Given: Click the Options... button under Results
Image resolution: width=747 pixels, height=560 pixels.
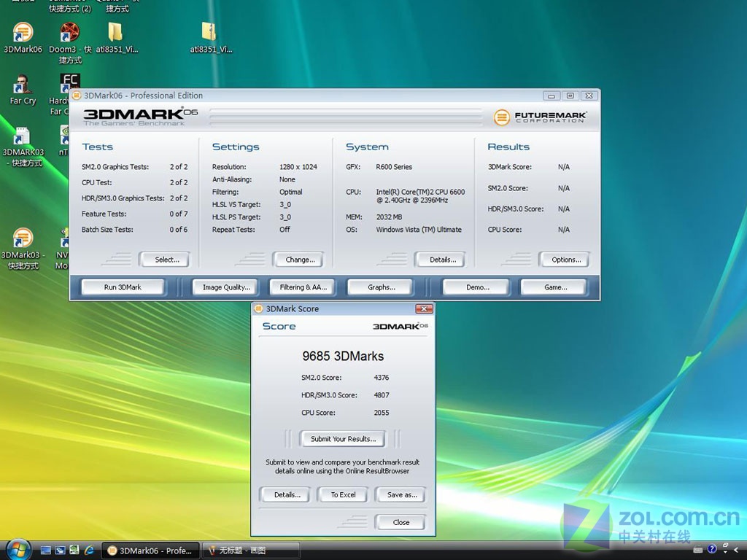Looking at the screenshot, I should click(566, 260).
